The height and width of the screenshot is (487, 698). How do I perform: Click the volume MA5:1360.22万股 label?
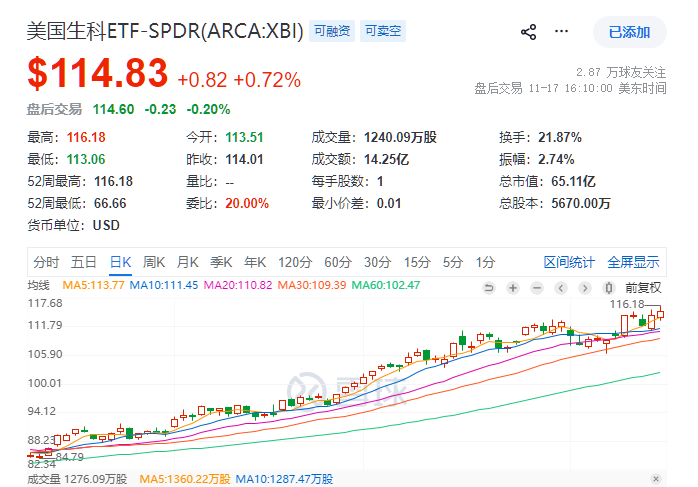(185, 479)
